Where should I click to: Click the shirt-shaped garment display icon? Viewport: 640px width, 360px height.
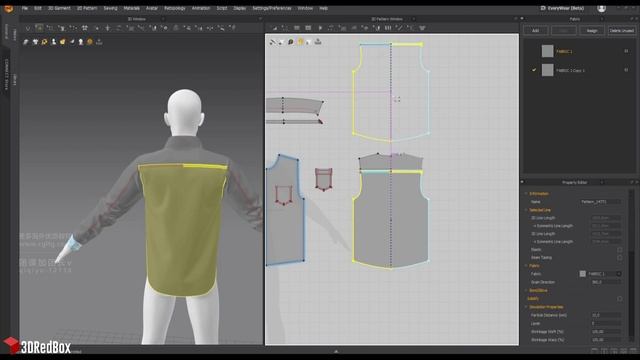[35, 42]
